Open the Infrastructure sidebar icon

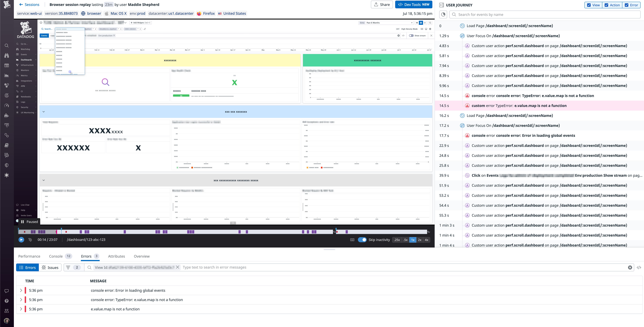click(27, 65)
